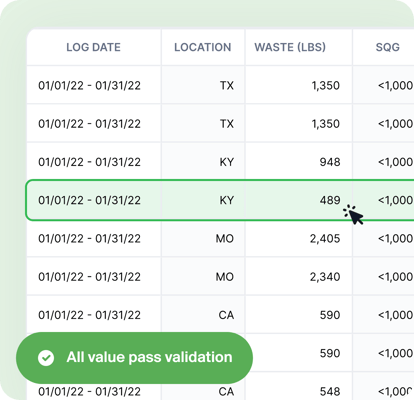Click the 'All value pass validation' message
This screenshot has height=400, width=414.
pos(149,357)
